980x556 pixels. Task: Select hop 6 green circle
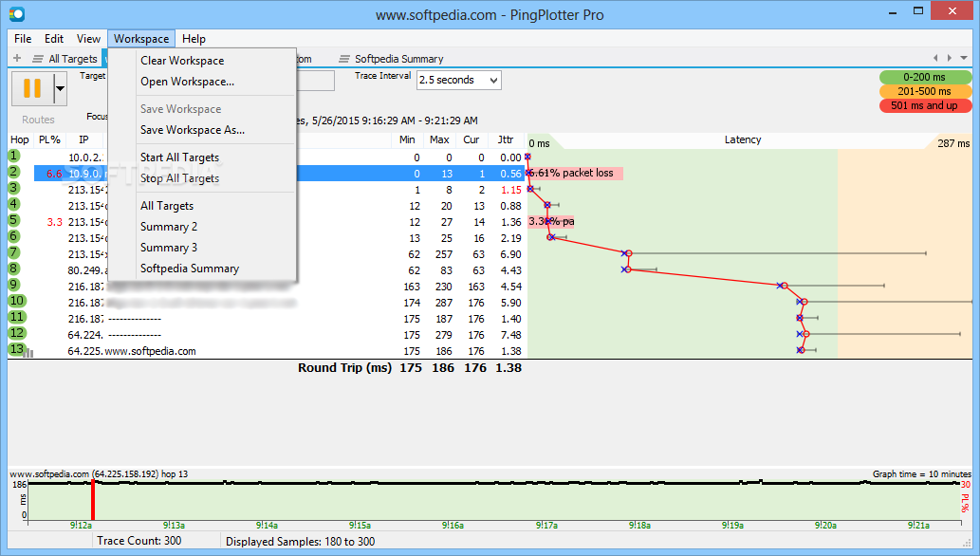pos(14,237)
